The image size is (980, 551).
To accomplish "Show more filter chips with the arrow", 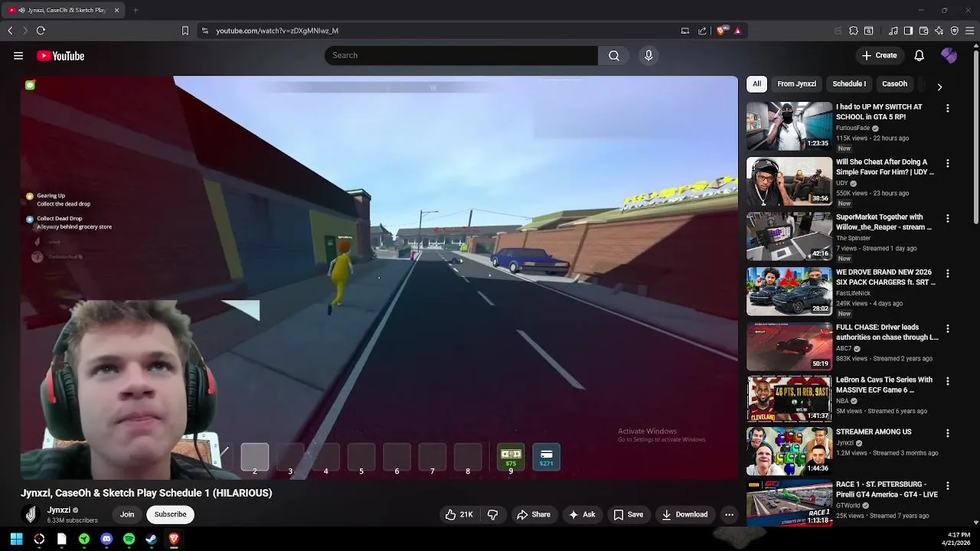I will point(939,86).
